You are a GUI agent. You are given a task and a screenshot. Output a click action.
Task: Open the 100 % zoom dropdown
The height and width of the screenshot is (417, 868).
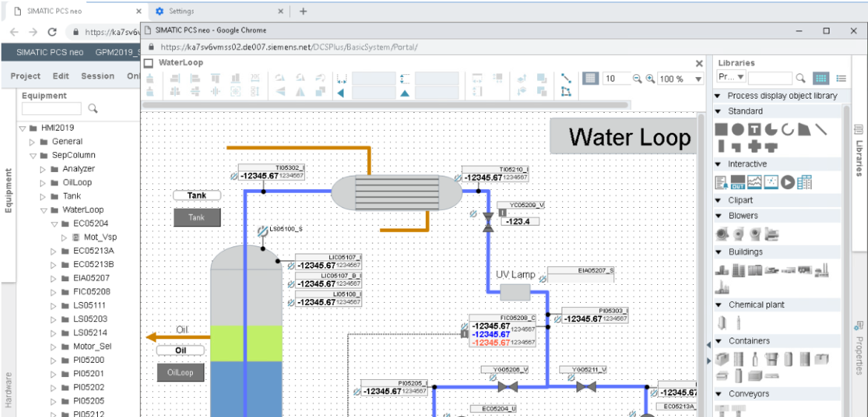point(698,79)
